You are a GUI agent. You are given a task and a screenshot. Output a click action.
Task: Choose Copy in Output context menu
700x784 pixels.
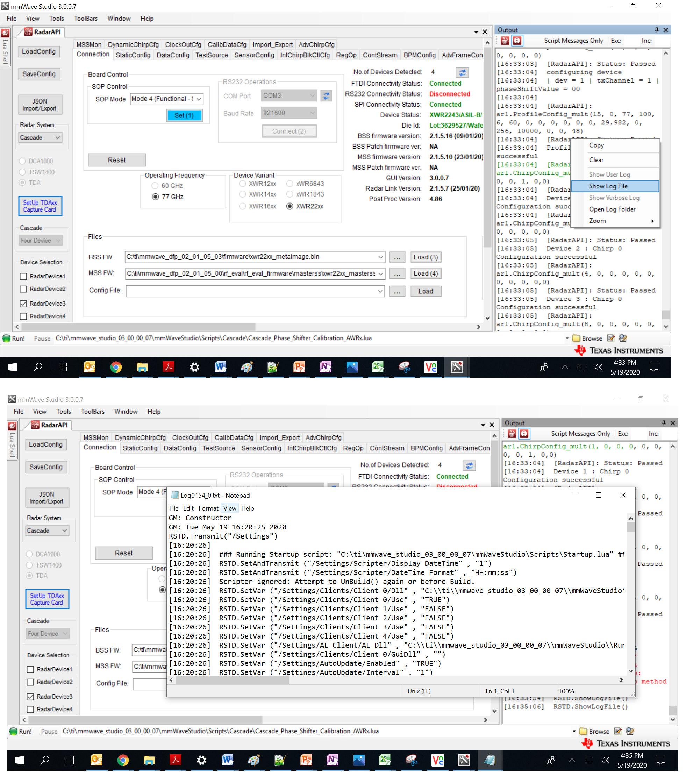click(615, 145)
